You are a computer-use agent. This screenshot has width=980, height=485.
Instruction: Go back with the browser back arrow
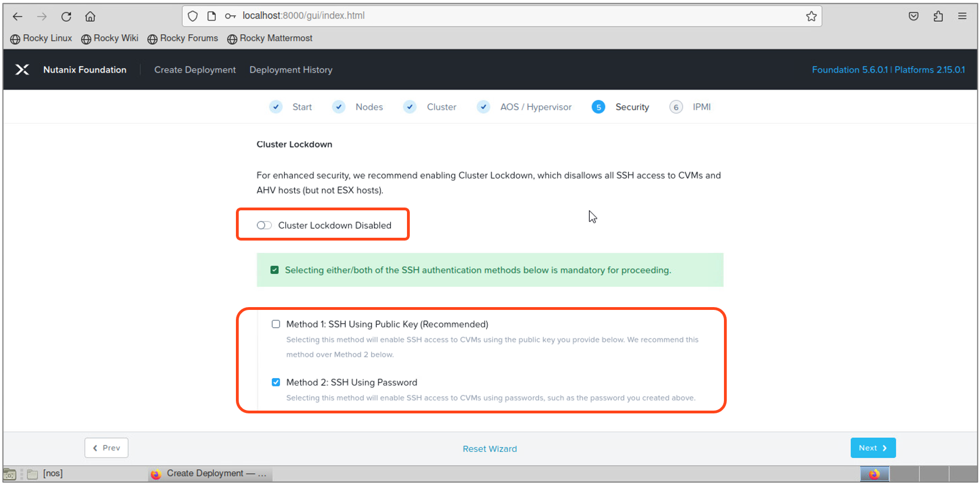tap(18, 16)
